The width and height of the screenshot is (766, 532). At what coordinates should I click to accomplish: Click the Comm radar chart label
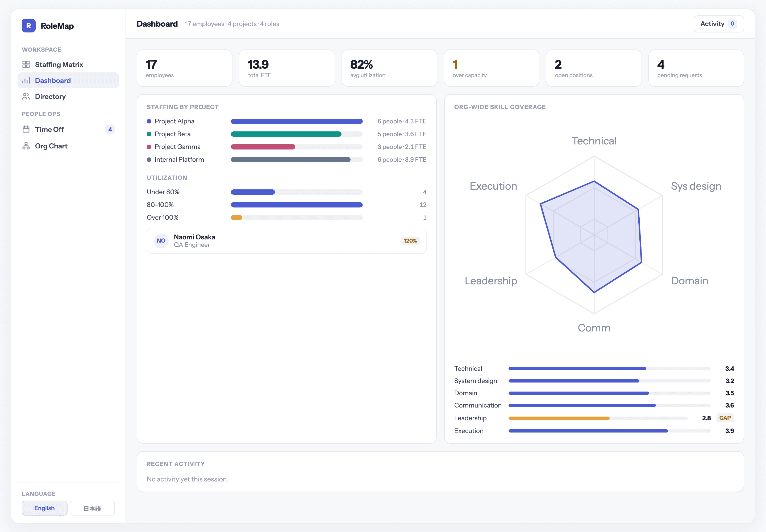(594, 328)
